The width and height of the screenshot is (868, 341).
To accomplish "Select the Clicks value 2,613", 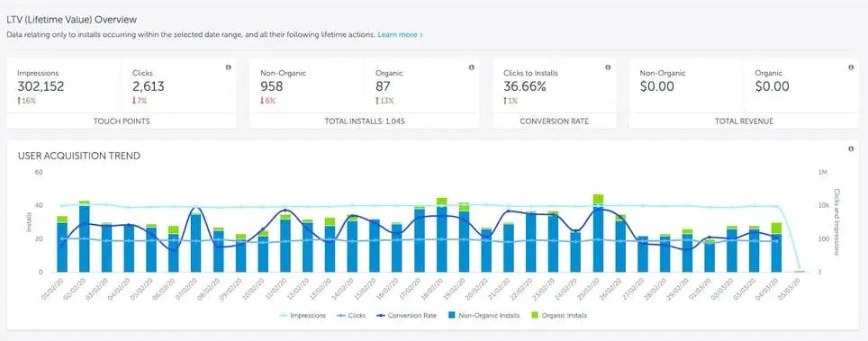I will pyautogui.click(x=149, y=86).
